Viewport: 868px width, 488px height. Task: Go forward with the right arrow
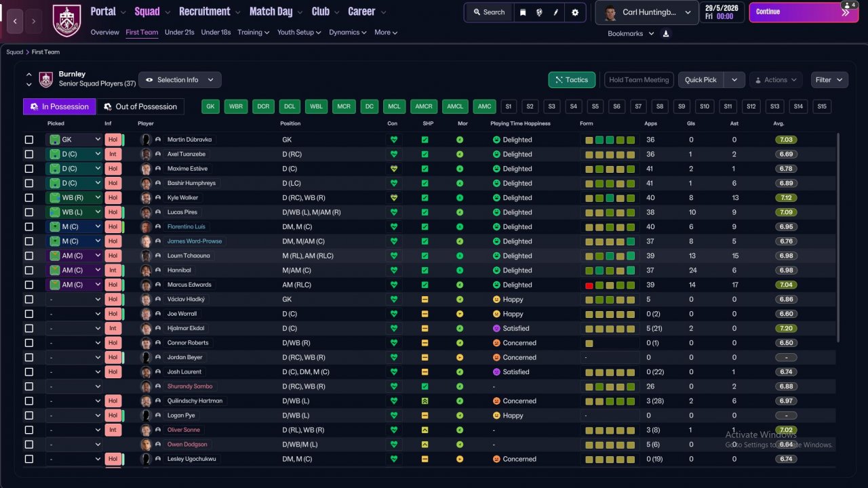tap(33, 22)
